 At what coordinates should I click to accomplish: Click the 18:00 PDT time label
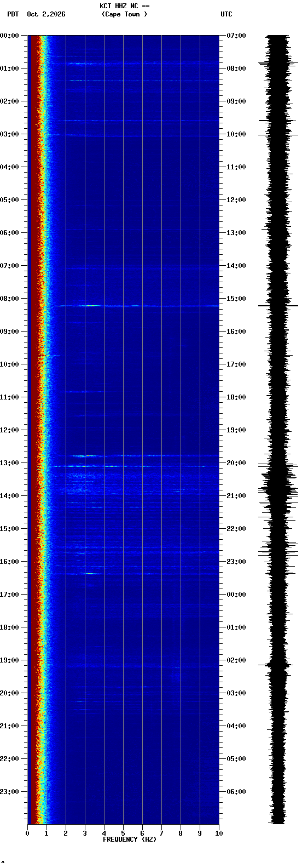point(10,627)
